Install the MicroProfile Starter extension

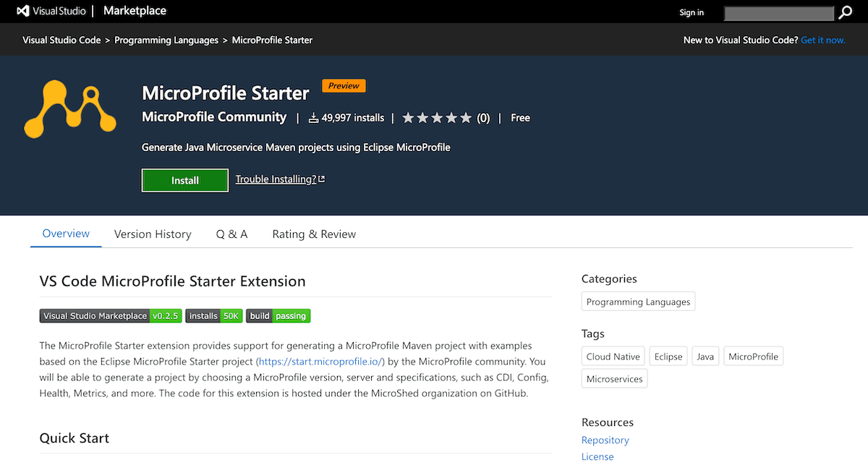tap(185, 180)
